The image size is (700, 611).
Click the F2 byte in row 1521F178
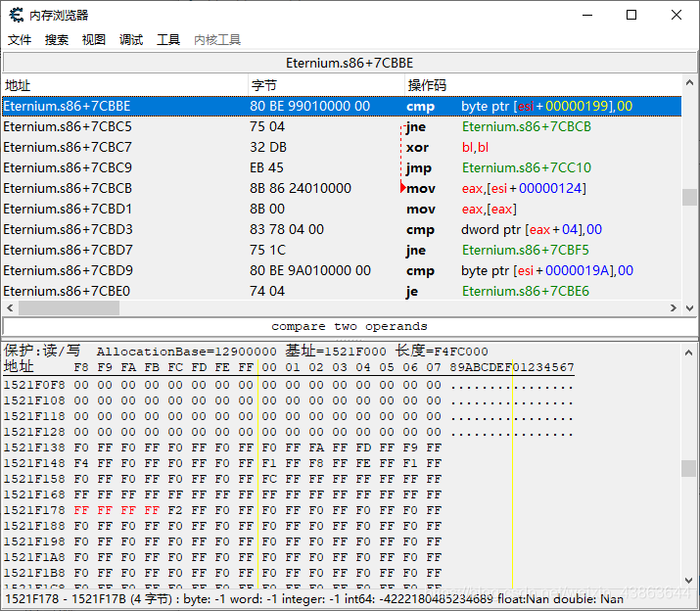click(175, 510)
